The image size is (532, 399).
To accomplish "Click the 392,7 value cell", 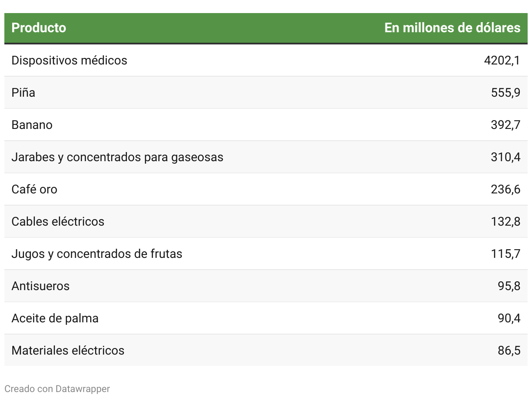I will [x=505, y=125].
